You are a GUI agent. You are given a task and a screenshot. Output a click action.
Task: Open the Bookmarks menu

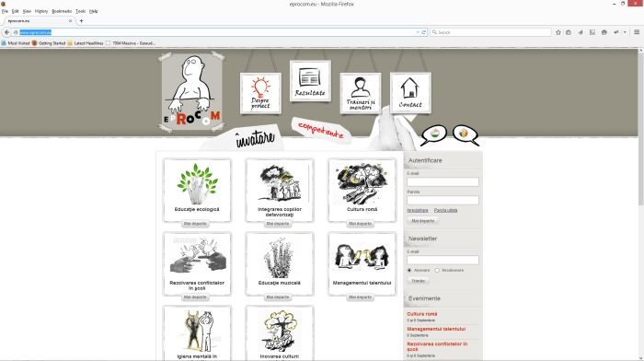(x=62, y=12)
